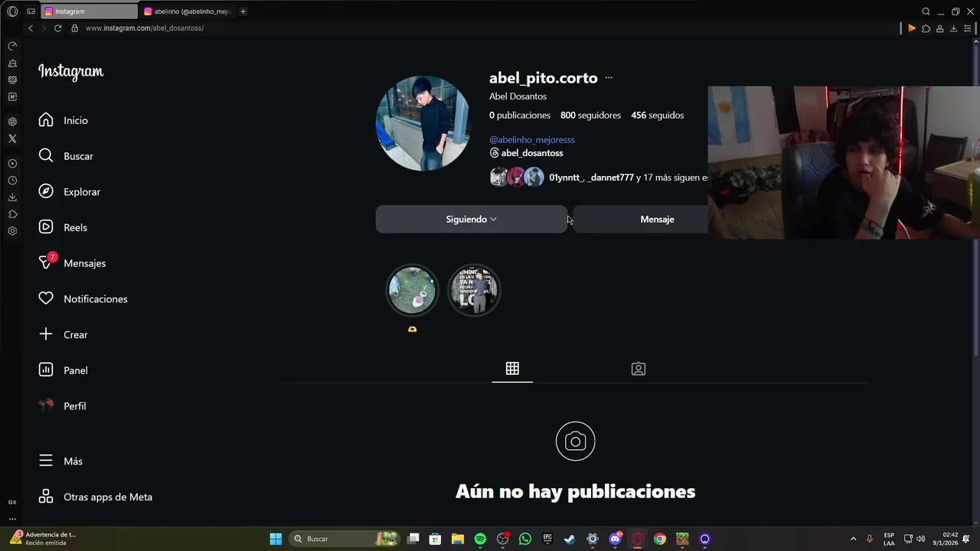Viewport: 980px width, 551px height.
Task: Click taskbar Buscar search box
Action: point(345,539)
